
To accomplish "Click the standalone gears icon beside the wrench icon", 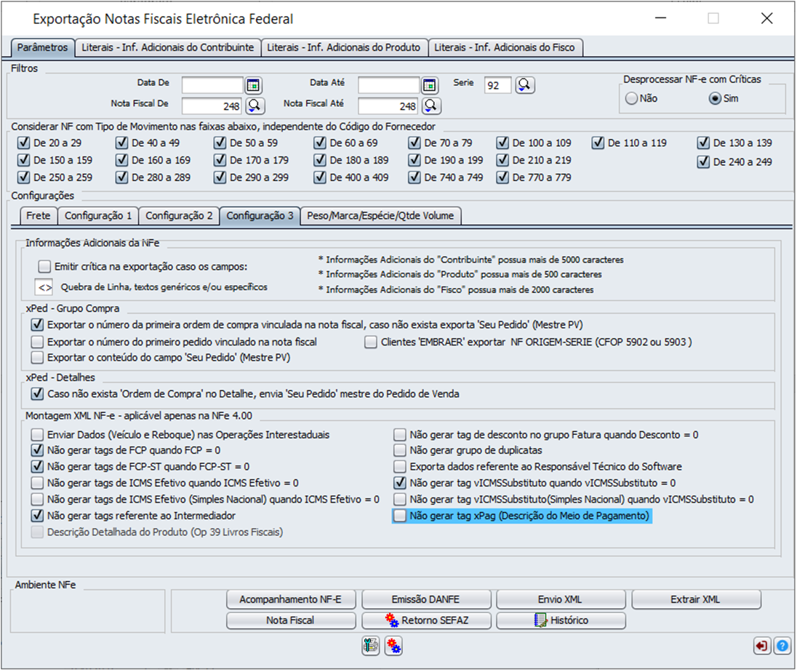I will (393, 646).
